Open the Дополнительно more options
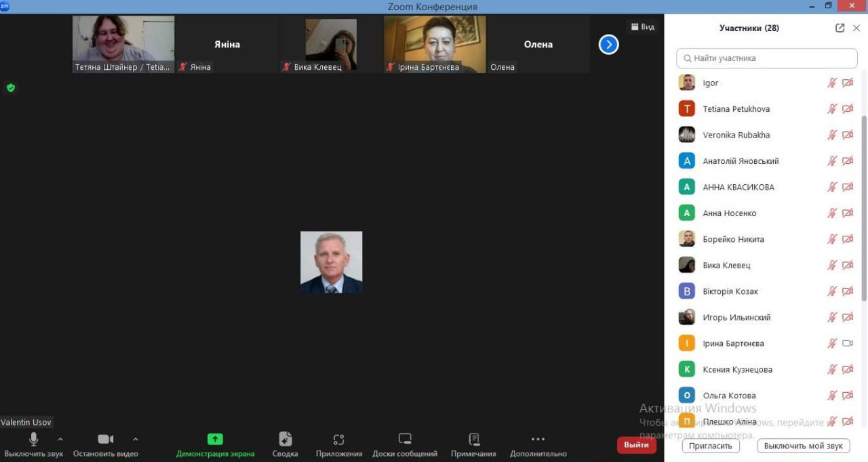Viewport: 868px width, 462px height. point(538,440)
